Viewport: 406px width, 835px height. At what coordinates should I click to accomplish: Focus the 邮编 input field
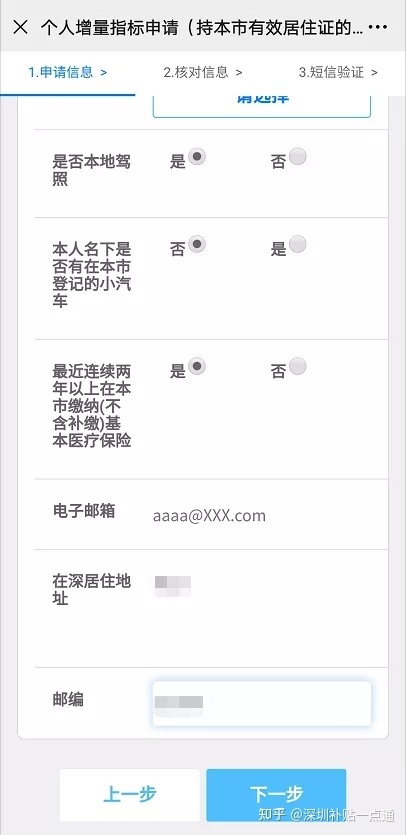[262, 703]
